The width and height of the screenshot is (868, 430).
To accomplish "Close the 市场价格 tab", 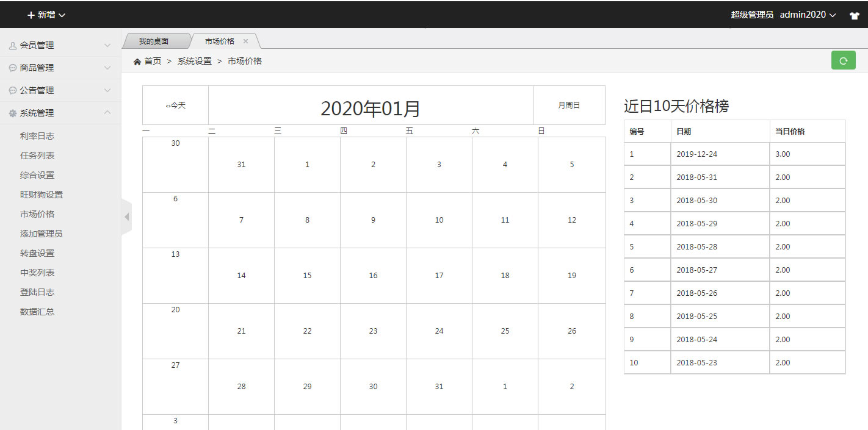I will pos(245,41).
